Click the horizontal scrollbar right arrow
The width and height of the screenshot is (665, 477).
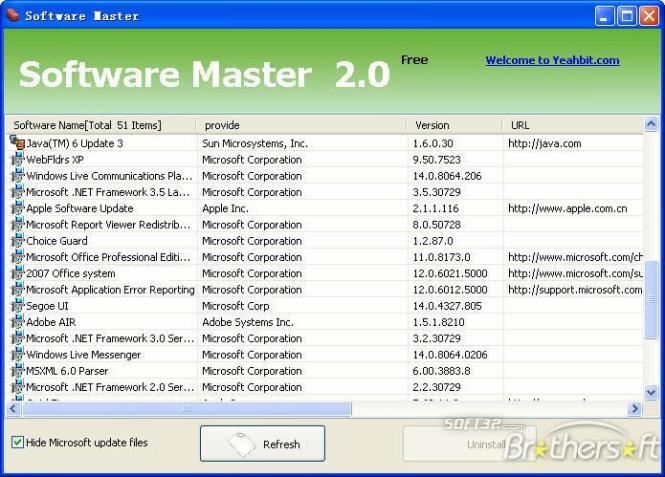click(x=635, y=409)
